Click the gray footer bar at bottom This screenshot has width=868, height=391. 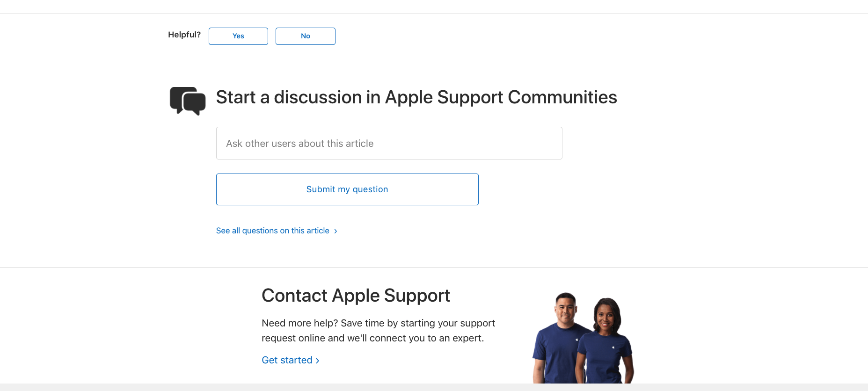[x=434, y=387]
